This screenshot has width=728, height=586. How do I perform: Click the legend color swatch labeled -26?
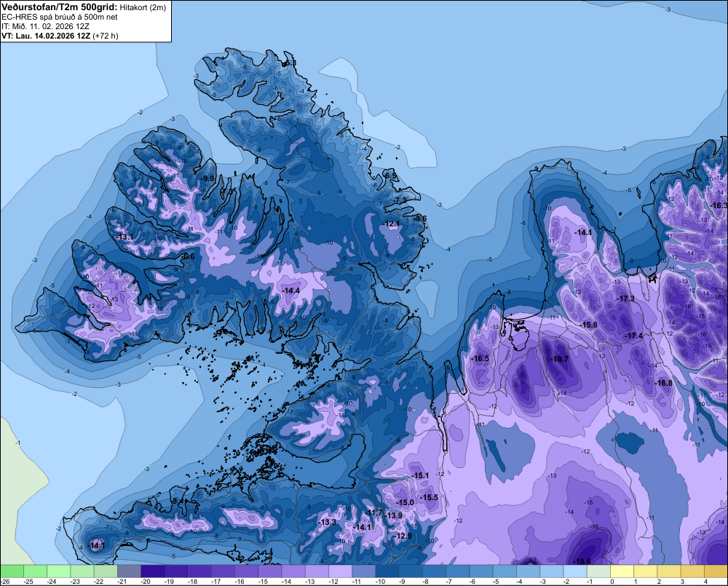coord(12,571)
